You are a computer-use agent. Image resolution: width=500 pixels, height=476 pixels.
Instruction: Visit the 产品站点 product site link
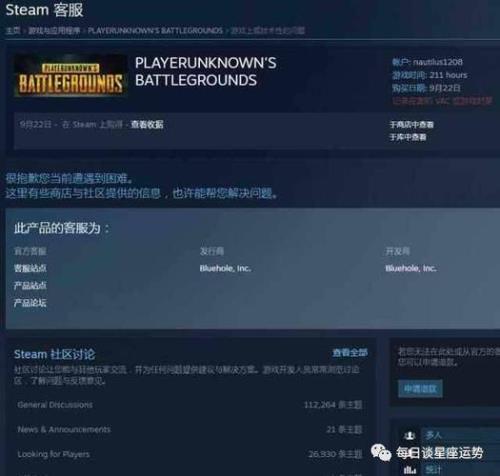point(30,285)
